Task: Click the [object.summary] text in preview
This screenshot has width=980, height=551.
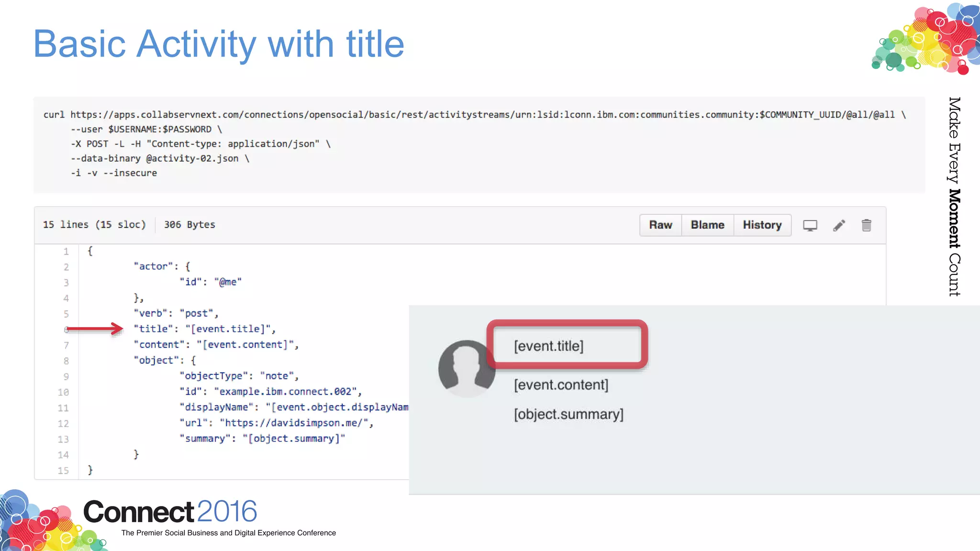Action: point(568,414)
